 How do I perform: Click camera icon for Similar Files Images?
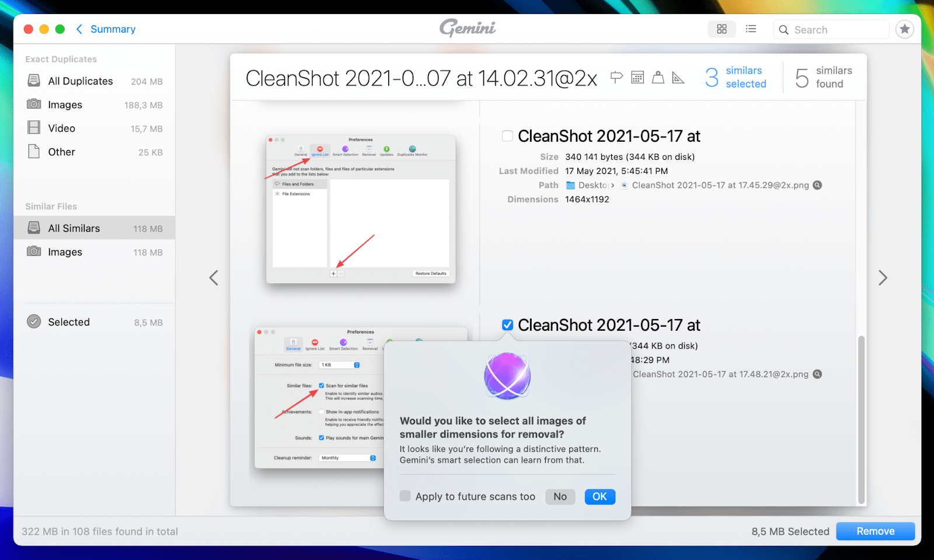click(34, 251)
